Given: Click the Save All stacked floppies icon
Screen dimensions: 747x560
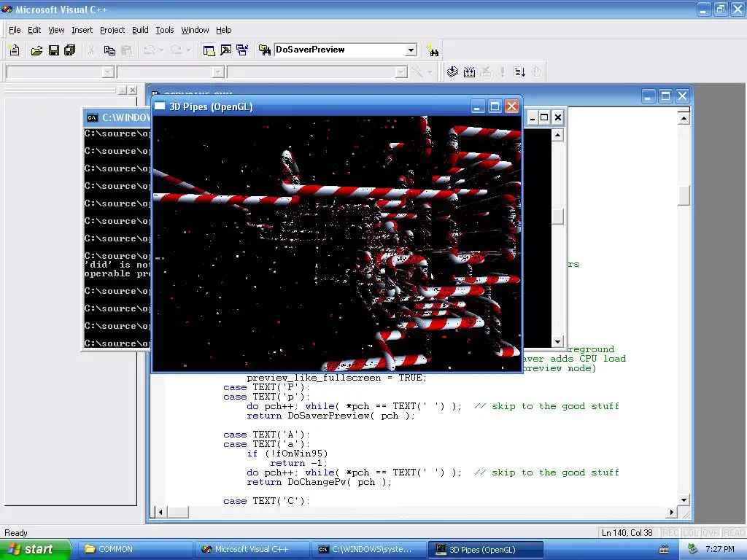Looking at the screenshot, I should point(70,50).
